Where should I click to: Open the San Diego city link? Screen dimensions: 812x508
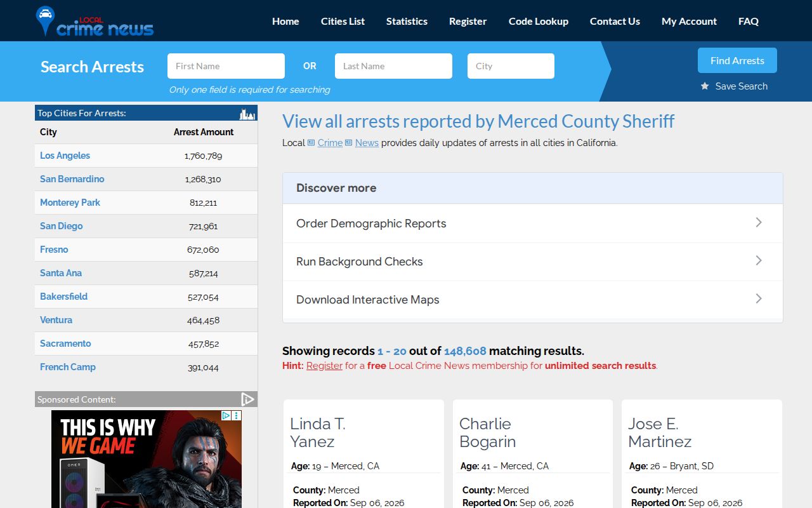[x=61, y=226]
